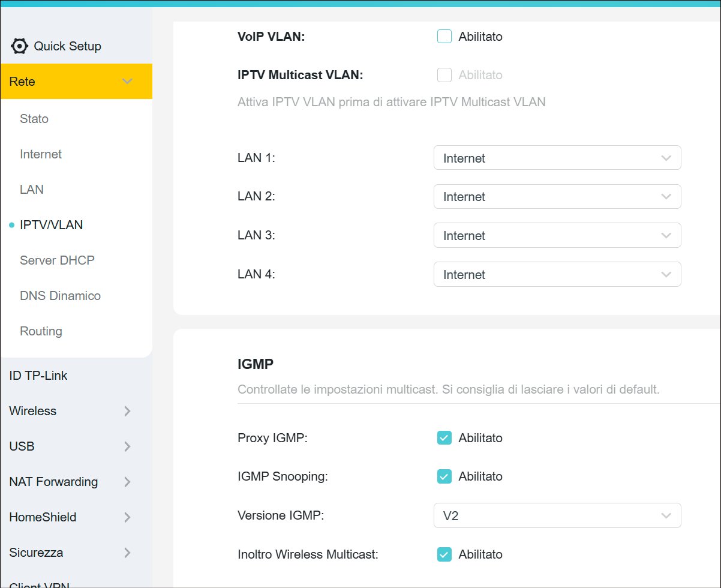Disable Proxy IGMP checkbox
The width and height of the screenshot is (721, 588).
(x=444, y=438)
